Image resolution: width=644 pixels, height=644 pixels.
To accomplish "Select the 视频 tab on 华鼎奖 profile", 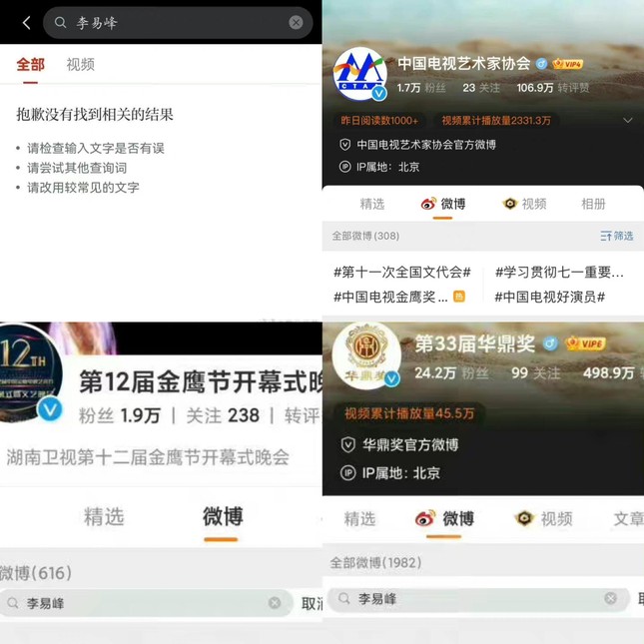I will 544,519.
